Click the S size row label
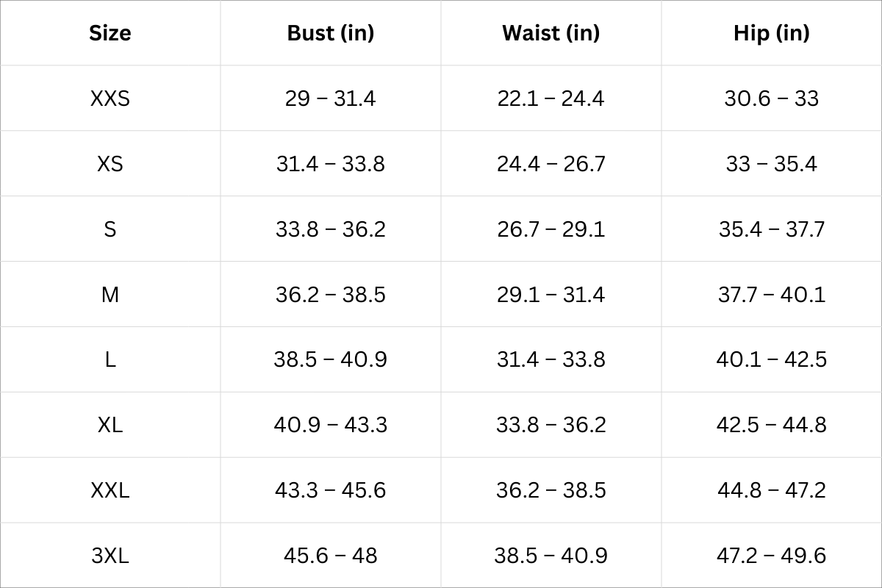This screenshot has width=882, height=588. (110, 229)
